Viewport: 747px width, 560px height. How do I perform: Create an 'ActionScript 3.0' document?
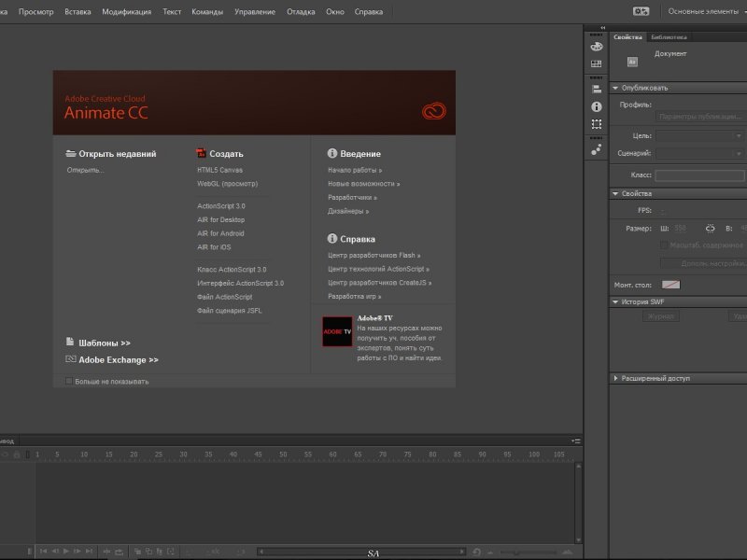point(221,206)
